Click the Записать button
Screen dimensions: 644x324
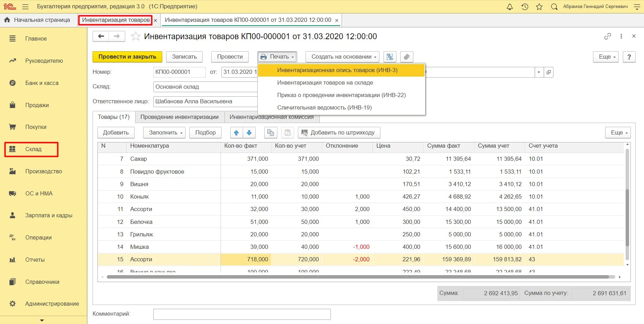(x=184, y=57)
